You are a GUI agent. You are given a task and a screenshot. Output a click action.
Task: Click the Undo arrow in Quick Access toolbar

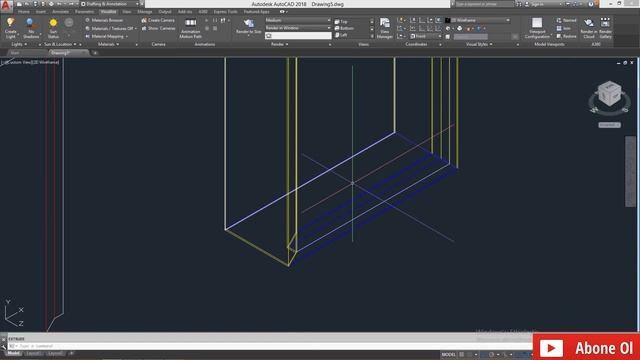click(x=59, y=4)
